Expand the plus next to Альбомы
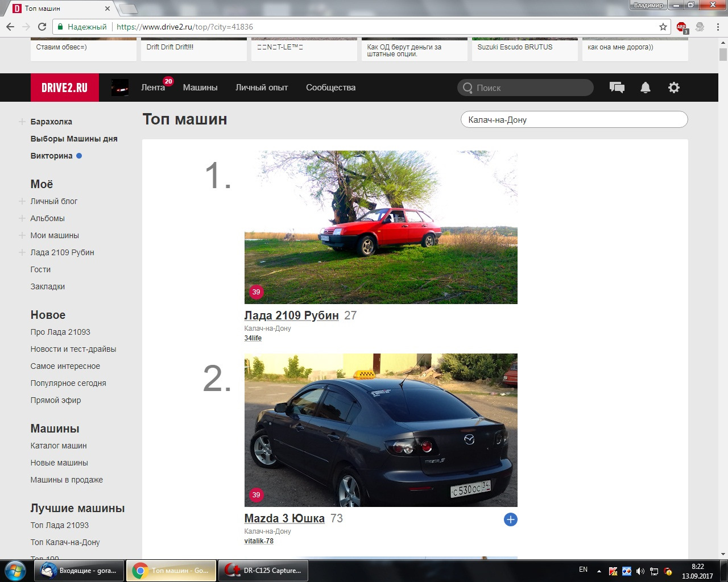Screen dimensions: 728x582 [x=22, y=218]
